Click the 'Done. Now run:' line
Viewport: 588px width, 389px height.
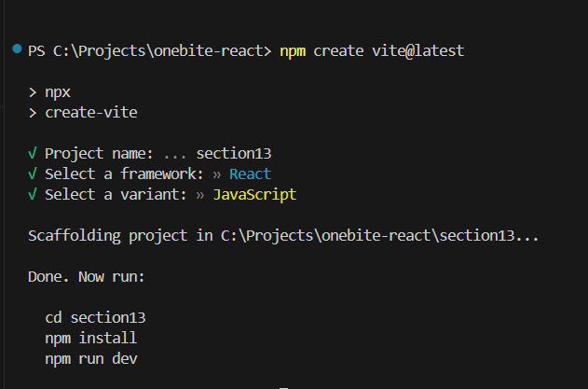(87, 277)
